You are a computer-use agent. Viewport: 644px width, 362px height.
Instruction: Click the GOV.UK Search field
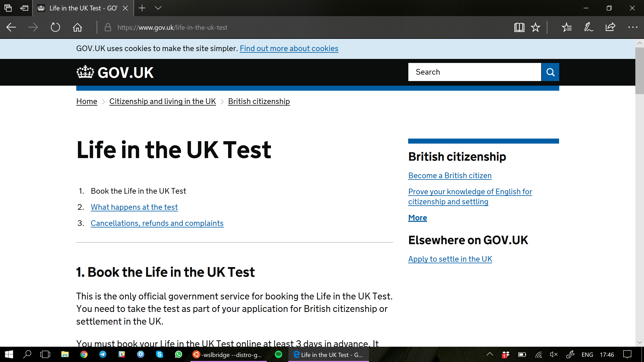point(475,72)
